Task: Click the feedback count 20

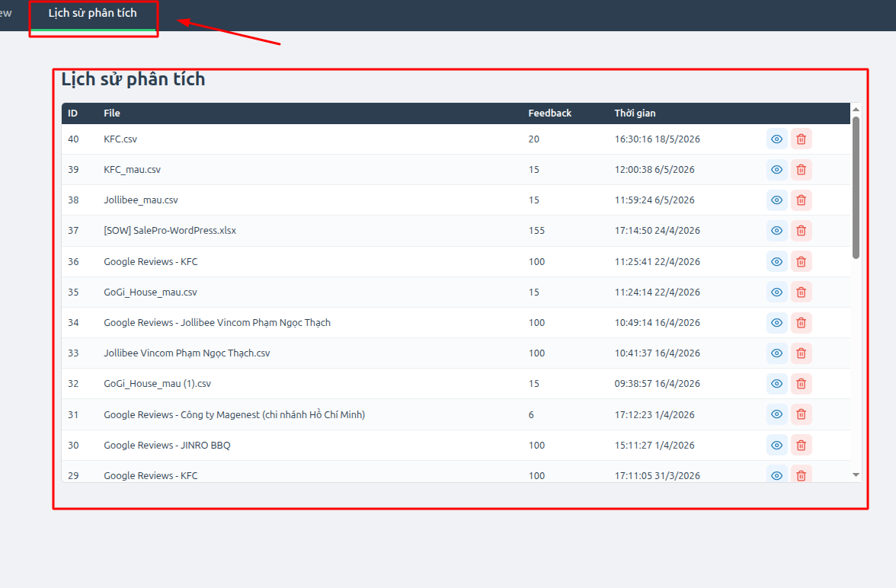Action: pyautogui.click(x=533, y=139)
